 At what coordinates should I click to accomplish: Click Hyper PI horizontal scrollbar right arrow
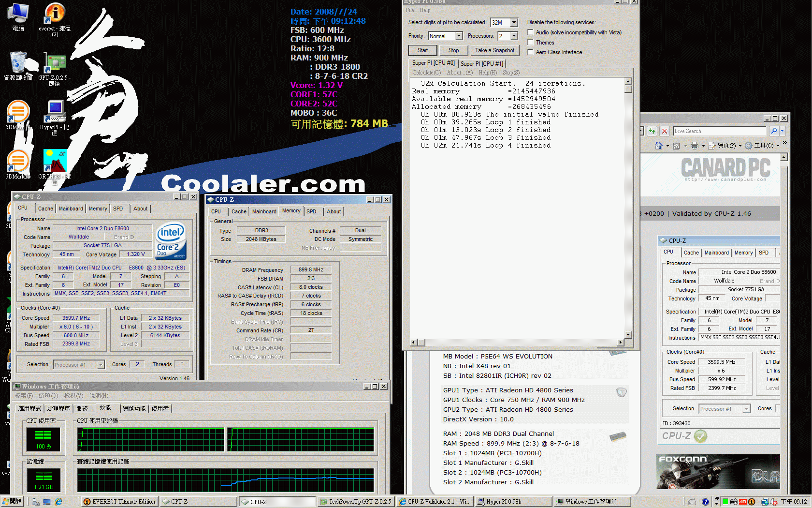click(621, 343)
